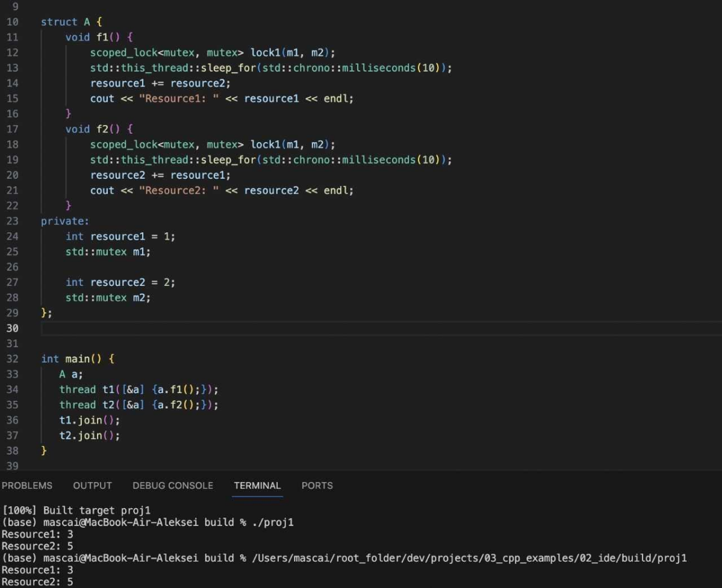Click the "t2.join();" statement
Image resolution: width=722 pixels, height=588 pixels.
(x=89, y=435)
